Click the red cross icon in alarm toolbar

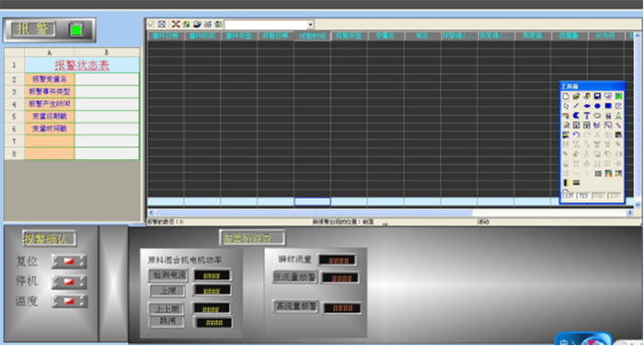tap(176, 24)
